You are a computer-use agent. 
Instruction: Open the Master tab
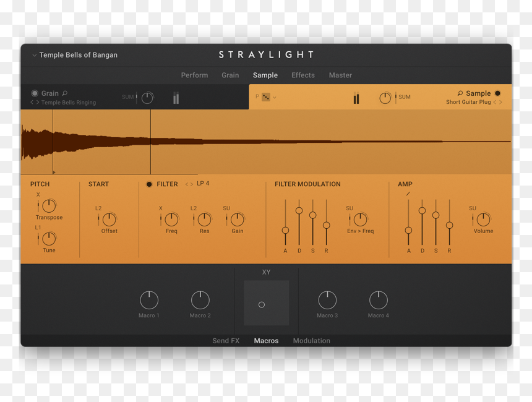pyautogui.click(x=340, y=75)
